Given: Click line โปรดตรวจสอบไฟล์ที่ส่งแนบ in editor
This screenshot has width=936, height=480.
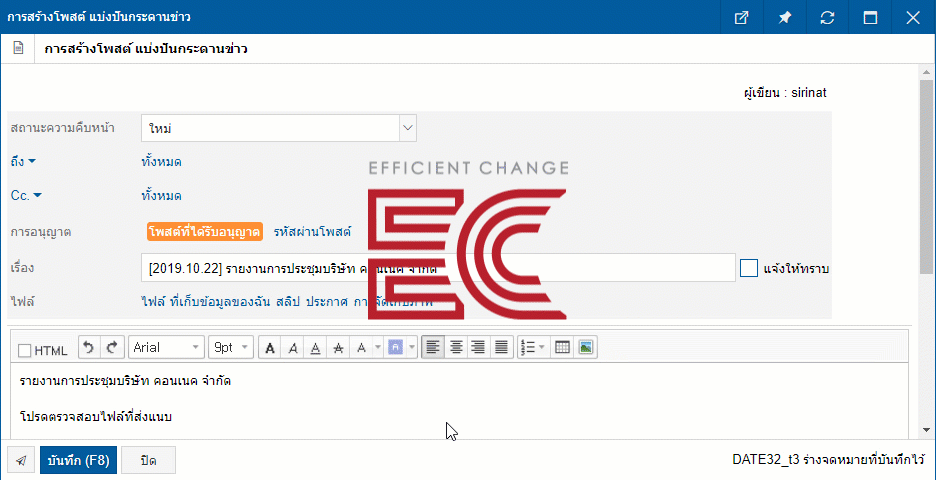Looking at the screenshot, I should point(96,417).
